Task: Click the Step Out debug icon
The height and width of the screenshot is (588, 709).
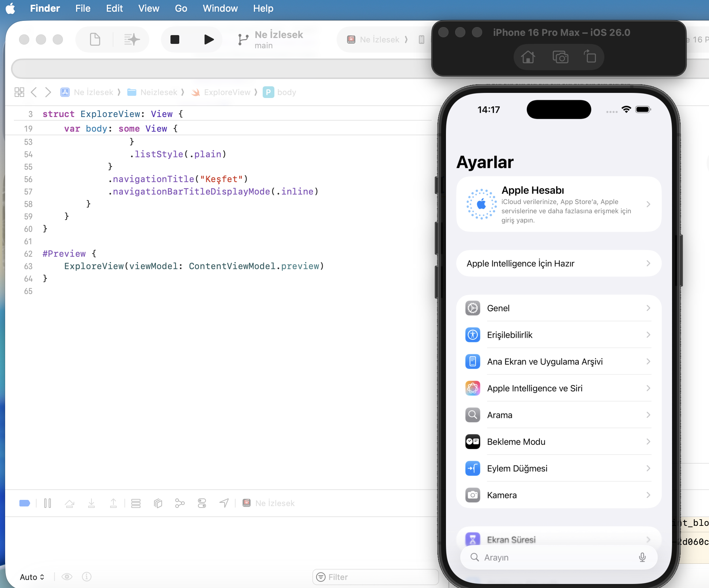Action: pos(113,503)
